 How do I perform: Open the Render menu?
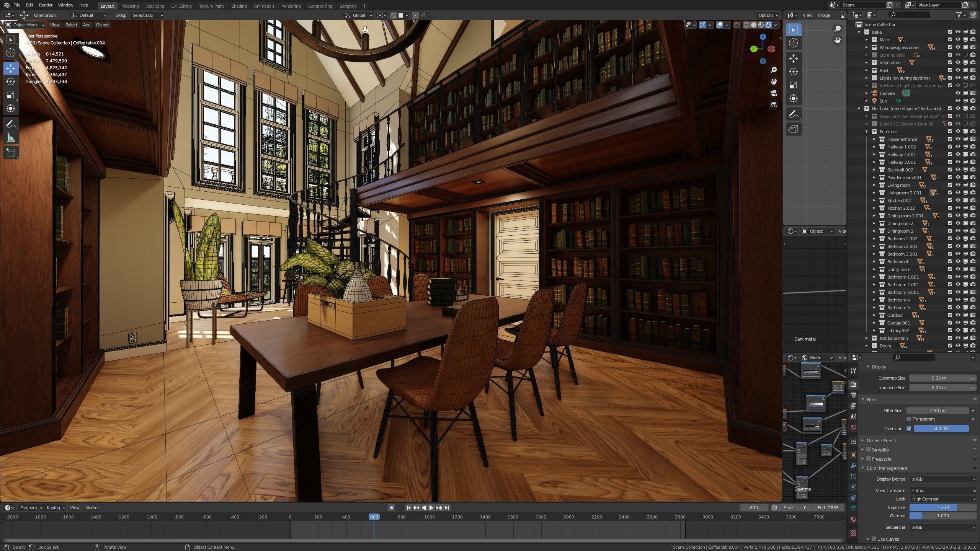pos(46,5)
